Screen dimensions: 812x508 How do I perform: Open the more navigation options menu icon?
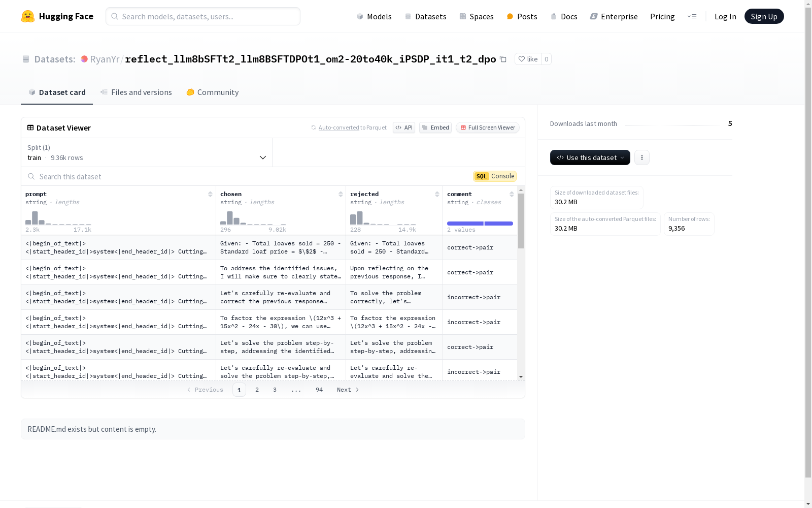click(692, 16)
